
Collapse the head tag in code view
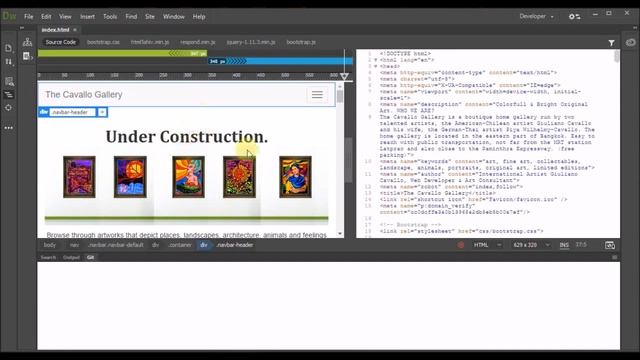click(376, 66)
